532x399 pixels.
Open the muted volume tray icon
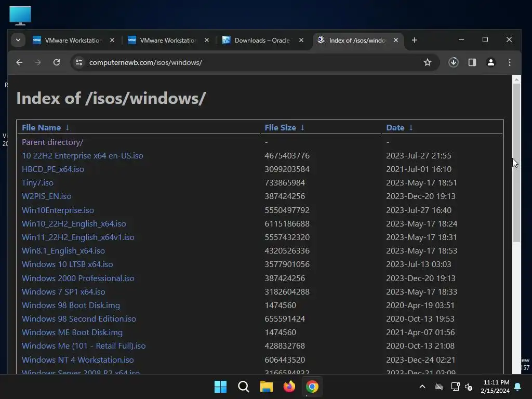pyautogui.click(x=469, y=387)
